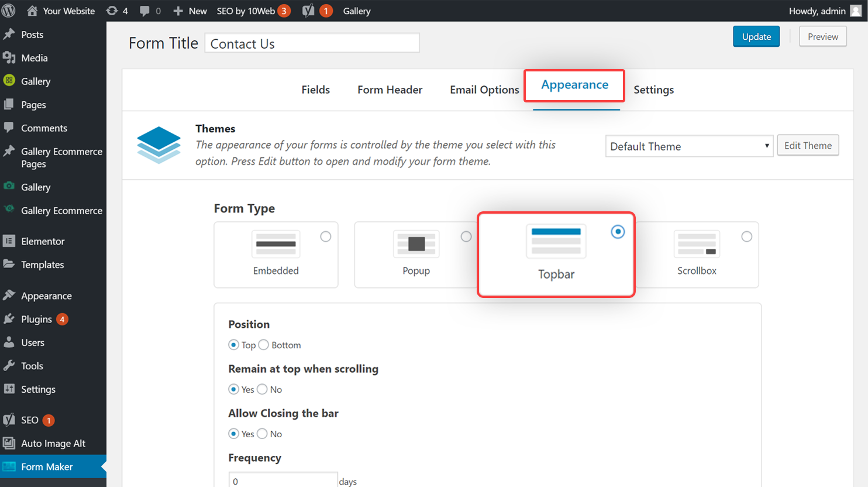Click the Form Title input field
This screenshot has height=487, width=868.
tap(312, 43)
